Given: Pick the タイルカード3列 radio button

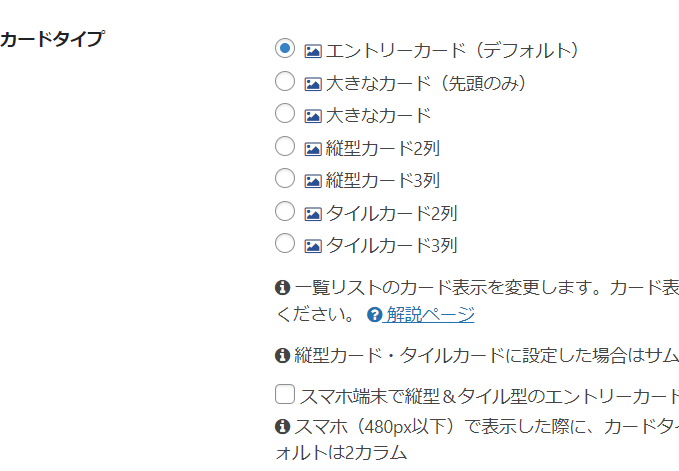Looking at the screenshot, I should [x=285, y=243].
